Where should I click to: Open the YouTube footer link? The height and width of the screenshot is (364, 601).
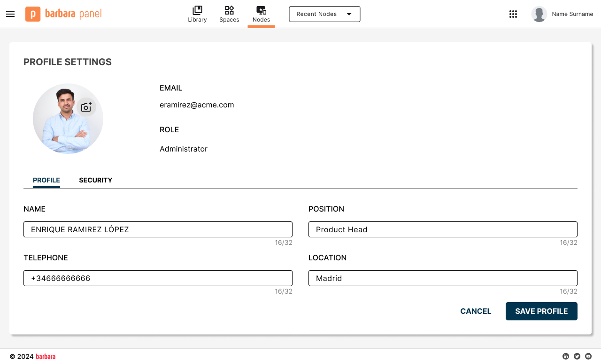(588, 356)
